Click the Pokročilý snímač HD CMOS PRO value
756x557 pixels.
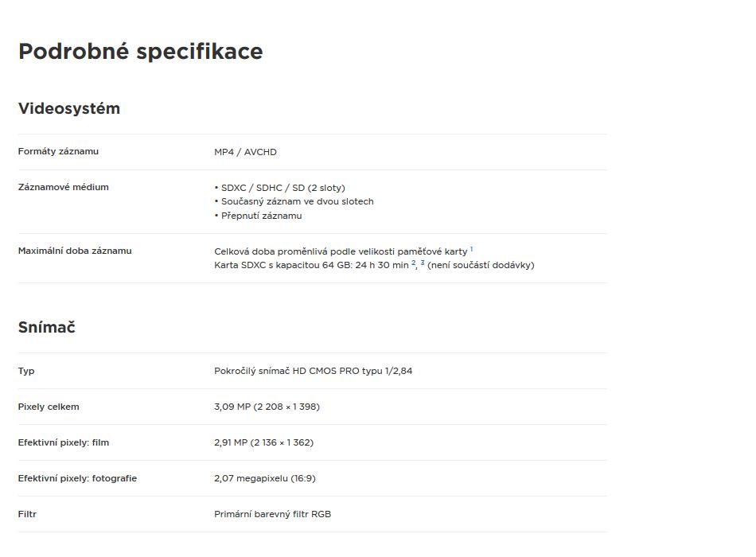pos(314,371)
